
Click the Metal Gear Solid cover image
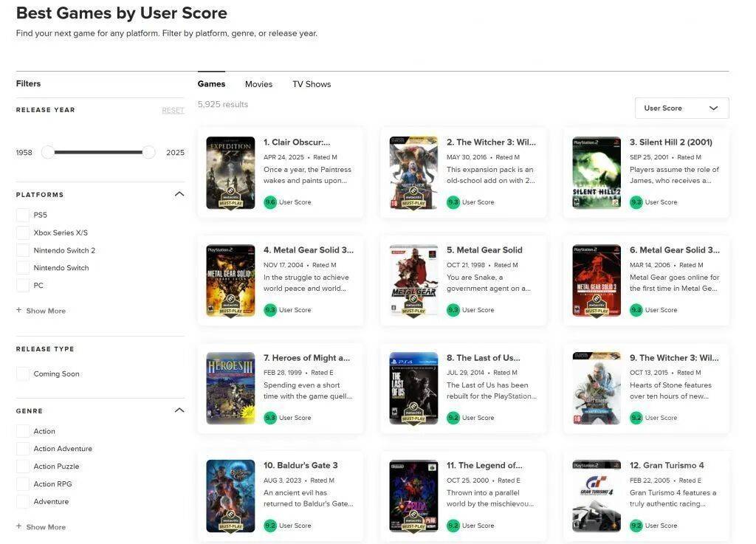[413, 281]
